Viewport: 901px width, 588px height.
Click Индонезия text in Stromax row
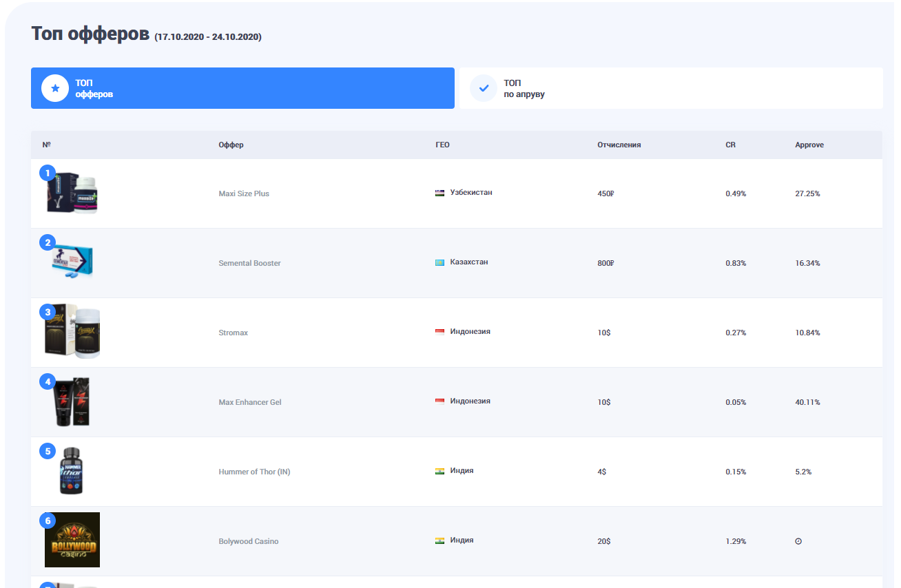470,331
